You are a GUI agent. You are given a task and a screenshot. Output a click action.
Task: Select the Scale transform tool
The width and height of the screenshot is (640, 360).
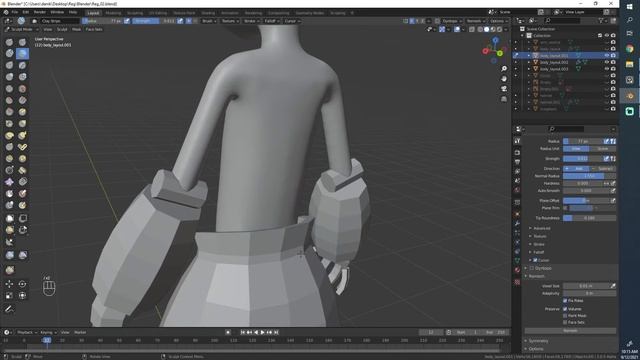coord(9,295)
